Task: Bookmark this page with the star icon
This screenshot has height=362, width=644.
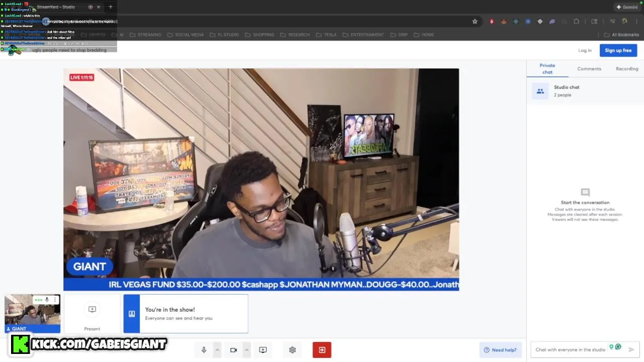Action: click(474, 22)
